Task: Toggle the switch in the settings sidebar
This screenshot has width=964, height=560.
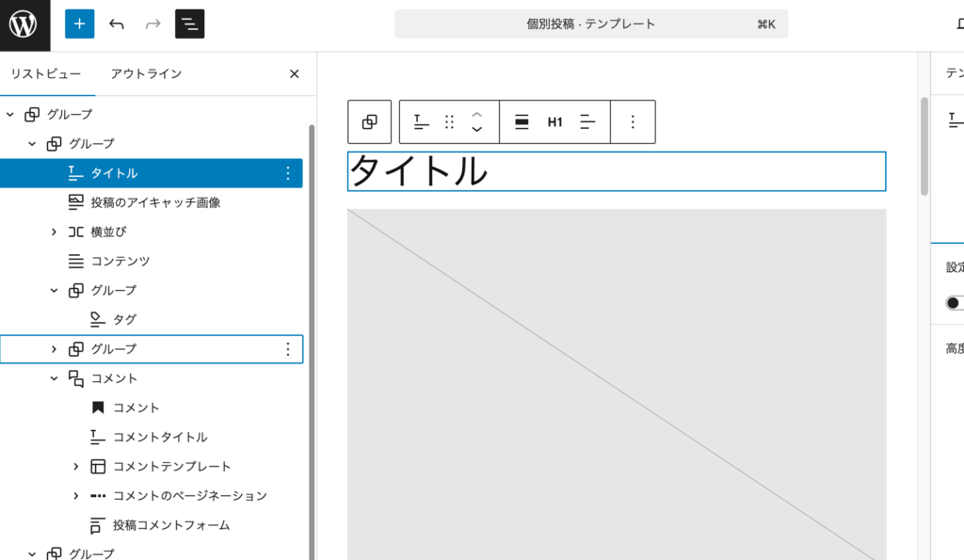Action: pyautogui.click(x=955, y=303)
